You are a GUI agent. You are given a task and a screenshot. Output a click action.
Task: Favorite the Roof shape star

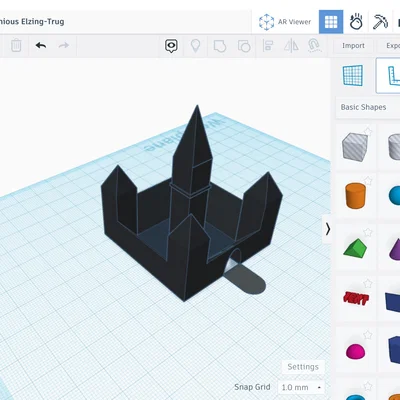[368, 232]
